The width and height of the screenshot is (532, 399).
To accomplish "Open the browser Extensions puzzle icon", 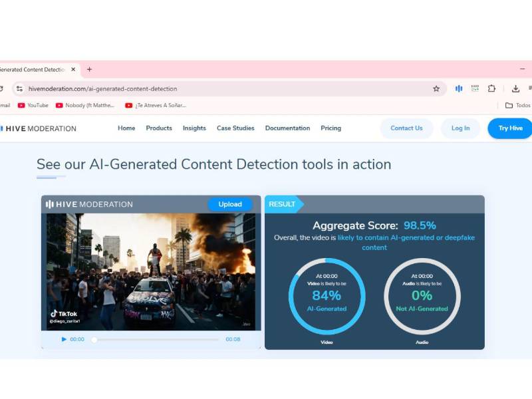I will click(492, 88).
